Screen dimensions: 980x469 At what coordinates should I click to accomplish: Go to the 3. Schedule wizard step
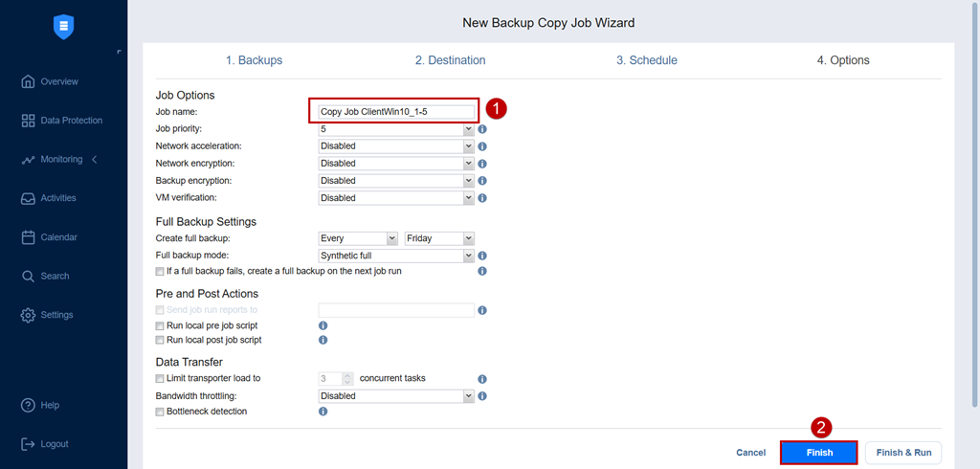click(647, 60)
